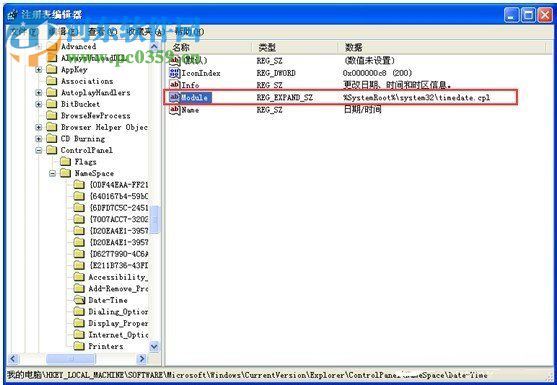Click the Info string value icon
Image resolution: width=557 pixels, height=385 pixels.
pyautogui.click(x=174, y=85)
